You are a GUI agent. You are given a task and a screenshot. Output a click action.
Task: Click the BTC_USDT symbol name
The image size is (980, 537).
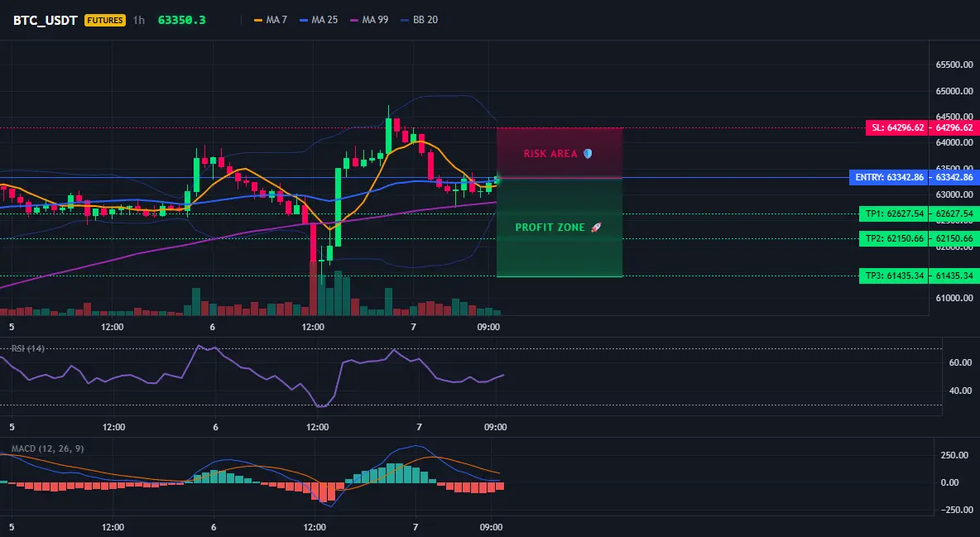(x=45, y=20)
